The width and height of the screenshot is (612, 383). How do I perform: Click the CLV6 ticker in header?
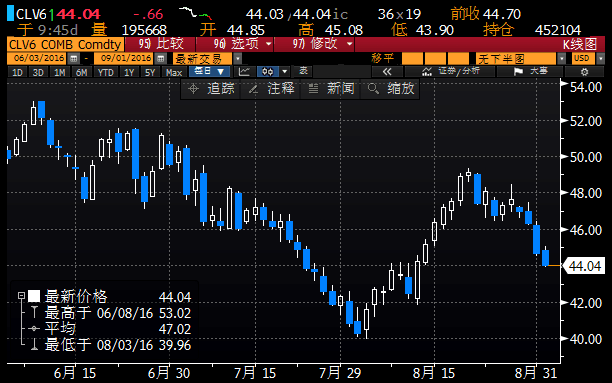(x=31, y=14)
